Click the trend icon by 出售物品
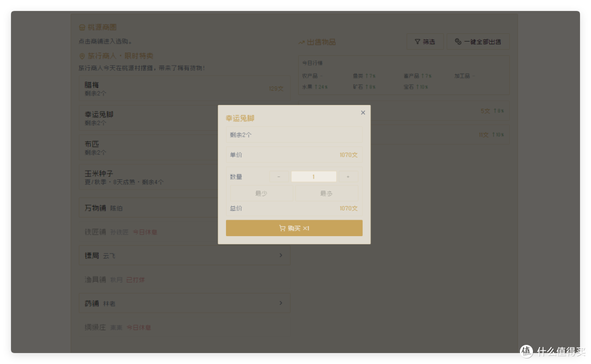This screenshot has height=364, width=591. [302, 42]
